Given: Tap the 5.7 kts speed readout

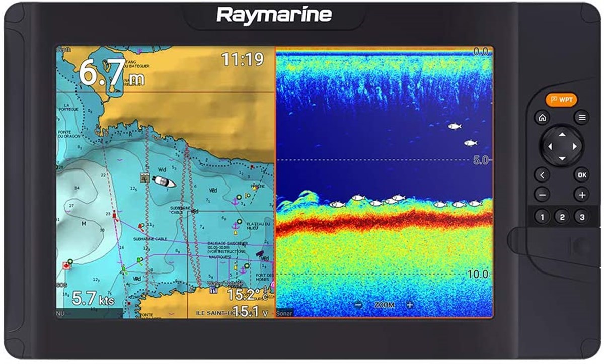Looking at the screenshot, I should click(x=93, y=299).
